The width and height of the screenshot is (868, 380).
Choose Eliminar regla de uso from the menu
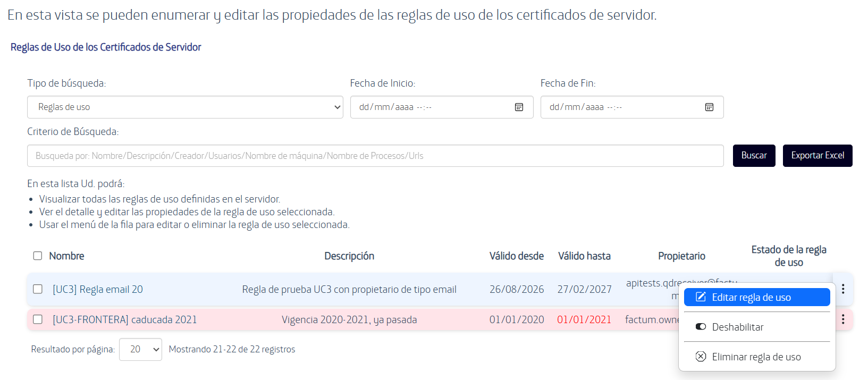point(757,357)
